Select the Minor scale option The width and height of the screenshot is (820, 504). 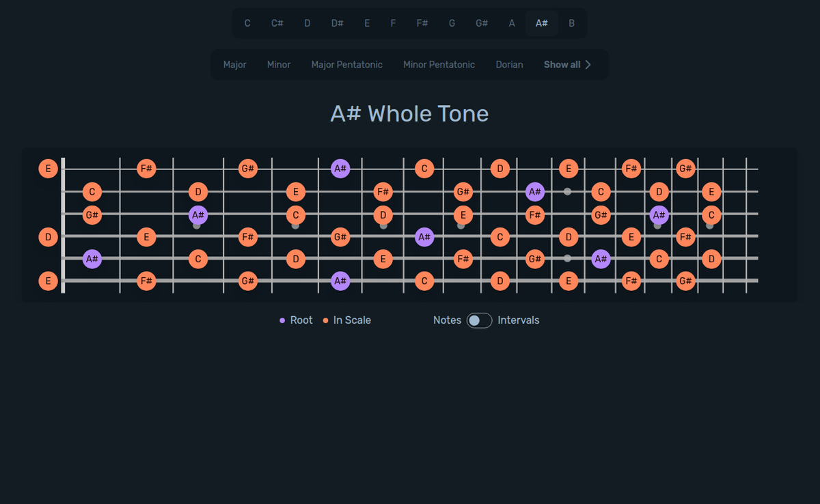pyautogui.click(x=279, y=64)
